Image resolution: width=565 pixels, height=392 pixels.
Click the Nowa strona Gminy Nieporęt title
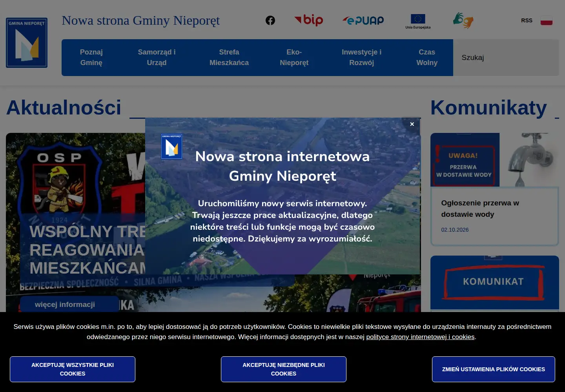click(140, 20)
